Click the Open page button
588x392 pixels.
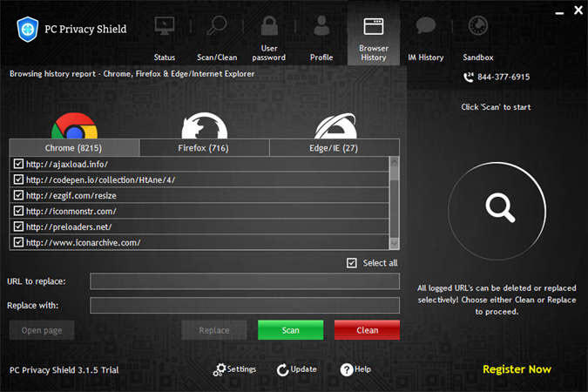42,330
